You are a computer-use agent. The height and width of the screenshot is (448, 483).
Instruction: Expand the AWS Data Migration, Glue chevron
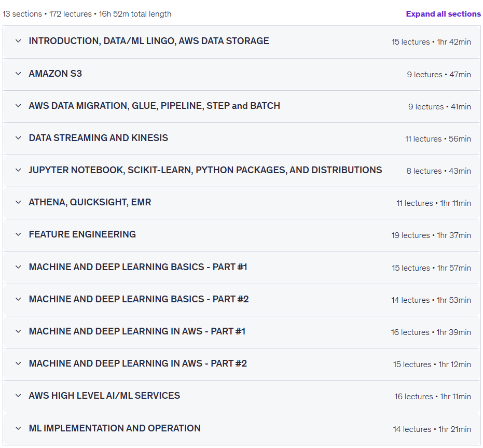click(18, 106)
